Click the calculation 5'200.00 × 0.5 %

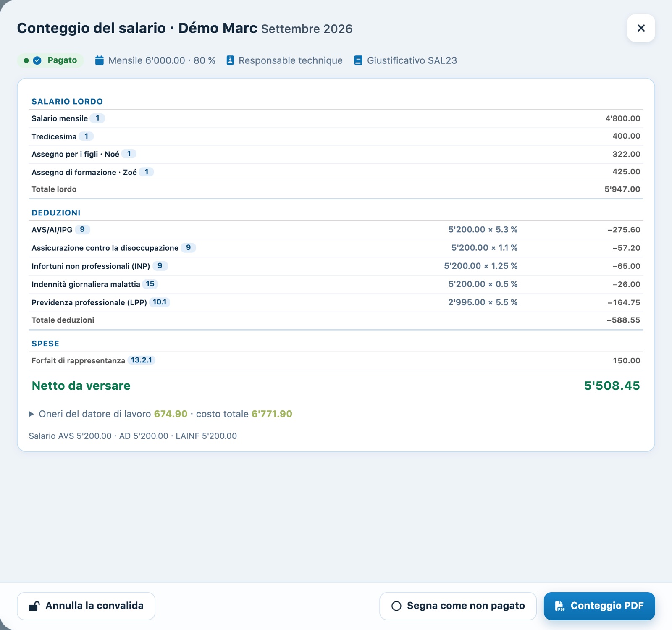point(483,284)
